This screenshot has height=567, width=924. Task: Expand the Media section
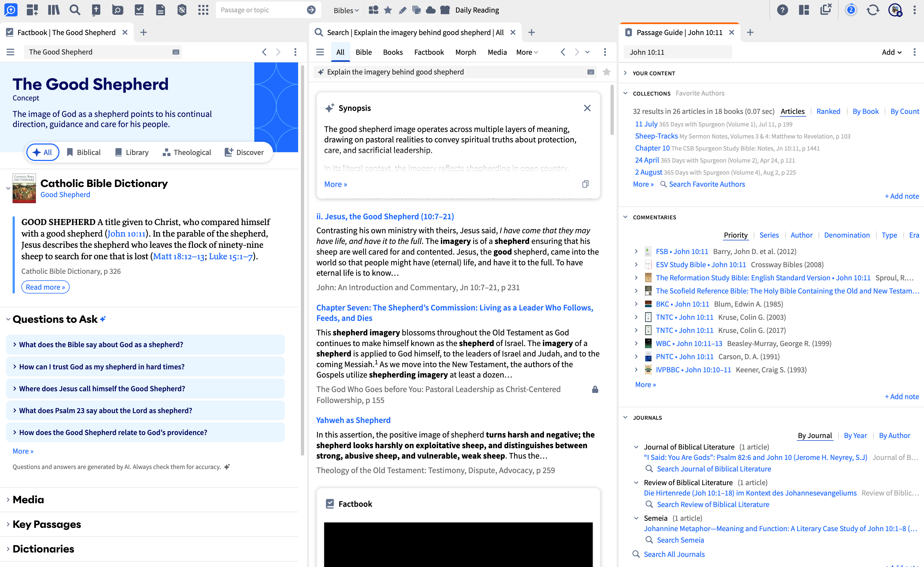pyautogui.click(x=28, y=499)
